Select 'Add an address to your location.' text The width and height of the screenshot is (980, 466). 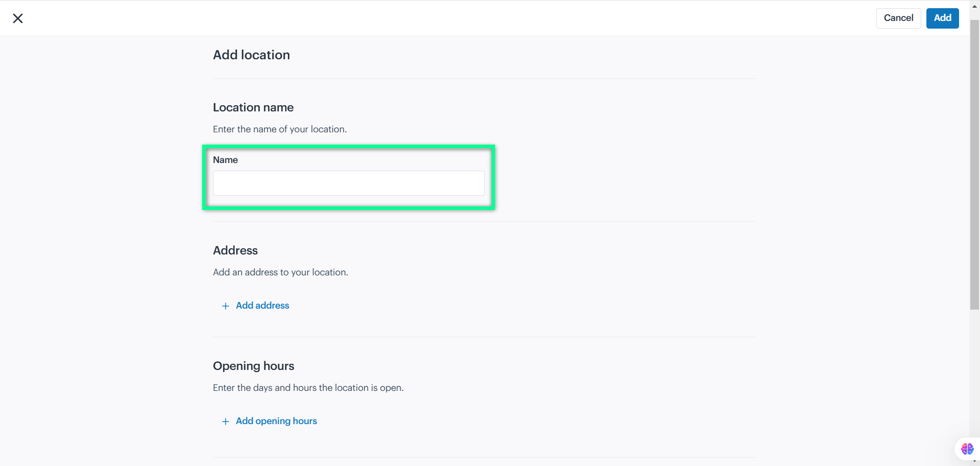click(x=280, y=272)
